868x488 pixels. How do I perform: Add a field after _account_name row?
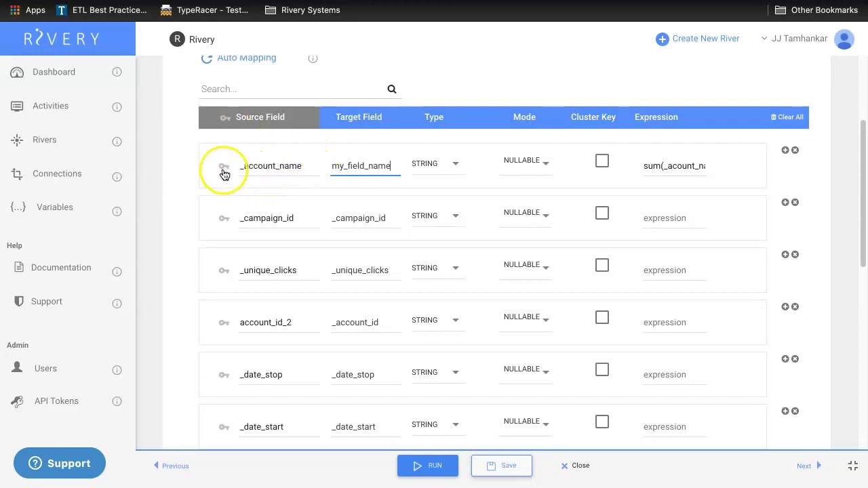pyautogui.click(x=785, y=150)
